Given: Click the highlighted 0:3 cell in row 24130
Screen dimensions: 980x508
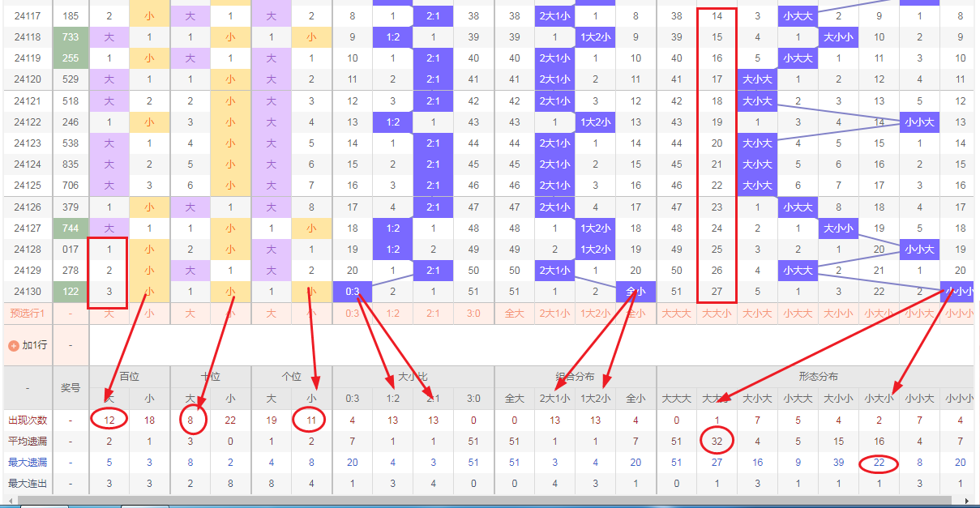Looking at the screenshot, I should click(353, 292).
